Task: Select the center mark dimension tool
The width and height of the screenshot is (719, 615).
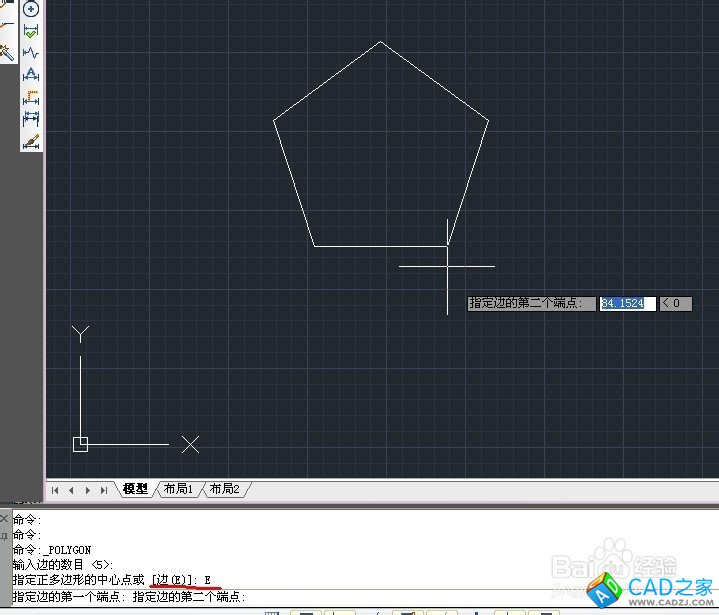Action: tap(31, 9)
